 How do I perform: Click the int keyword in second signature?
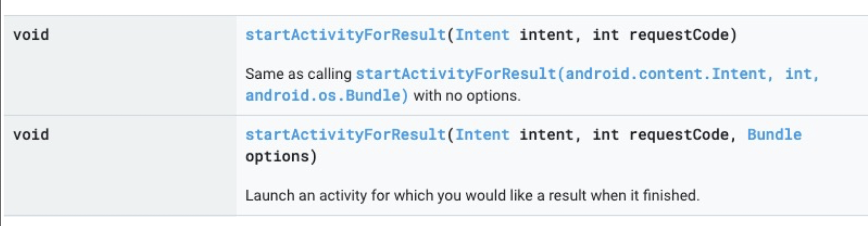(x=606, y=134)
